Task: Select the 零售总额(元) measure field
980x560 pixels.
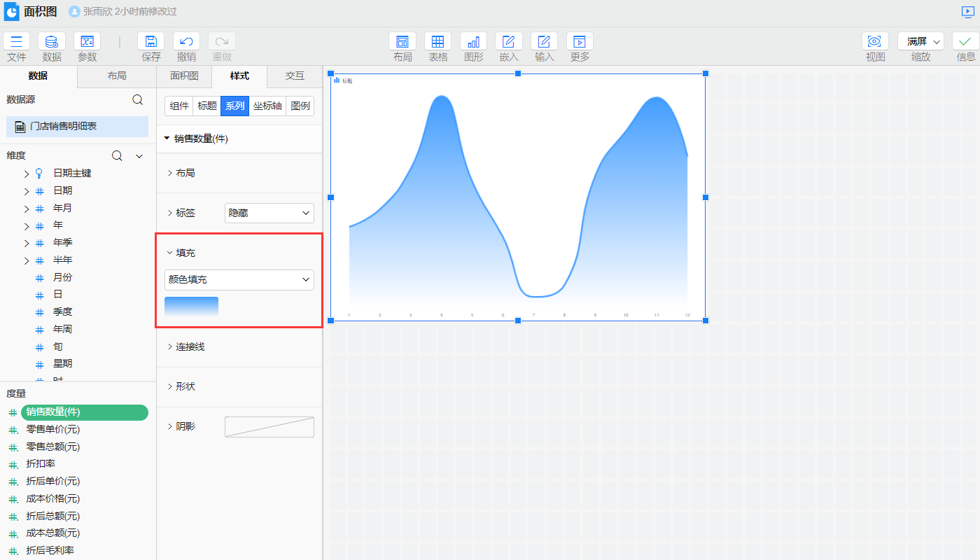Action: coord(53,447)
